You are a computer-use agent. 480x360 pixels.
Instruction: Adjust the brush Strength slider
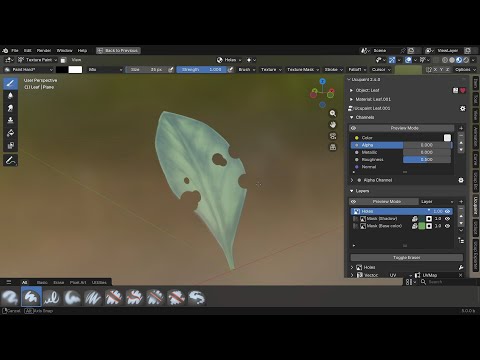click(202, 70)
